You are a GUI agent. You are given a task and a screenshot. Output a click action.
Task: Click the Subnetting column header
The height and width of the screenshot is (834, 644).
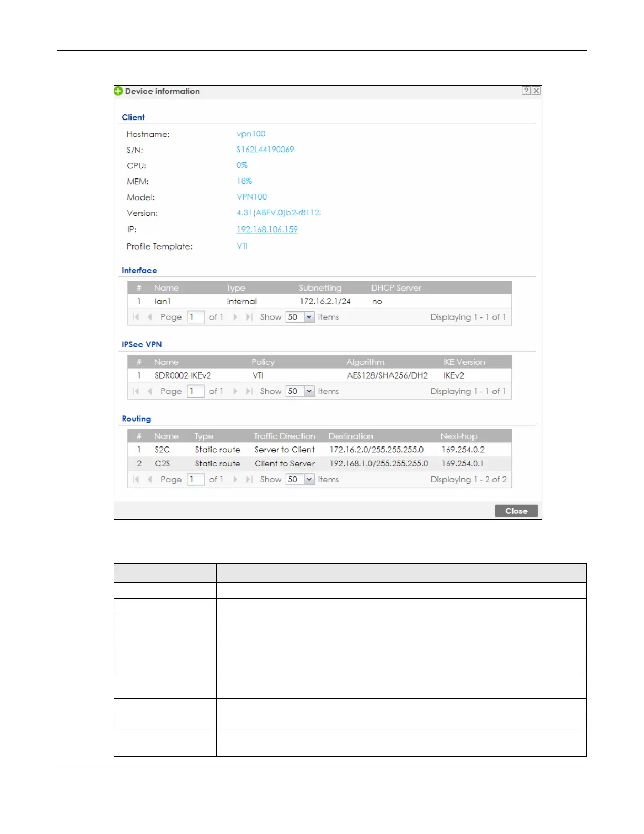[320, 288]
